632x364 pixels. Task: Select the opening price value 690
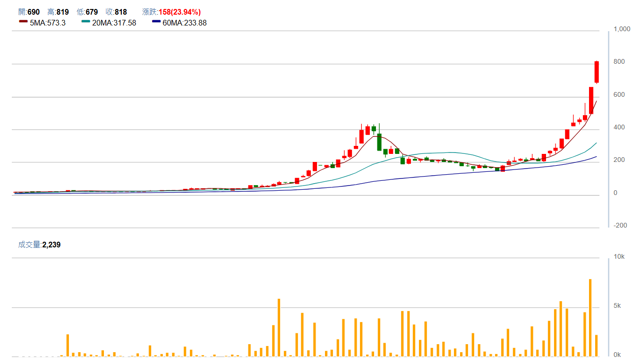(x=34, y=12)
